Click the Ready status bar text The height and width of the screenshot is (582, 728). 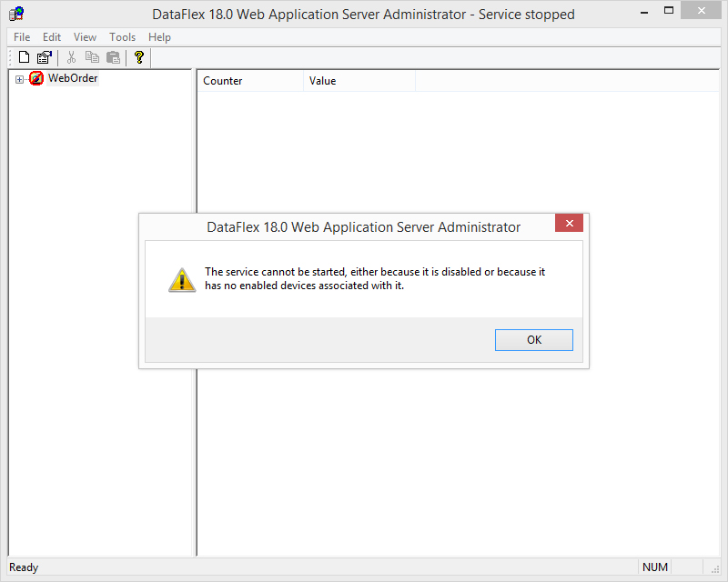(x=24, y=567)
